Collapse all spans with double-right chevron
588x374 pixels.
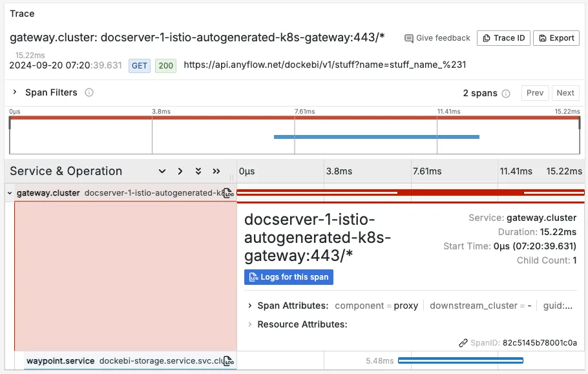click(x=216, y=171)
